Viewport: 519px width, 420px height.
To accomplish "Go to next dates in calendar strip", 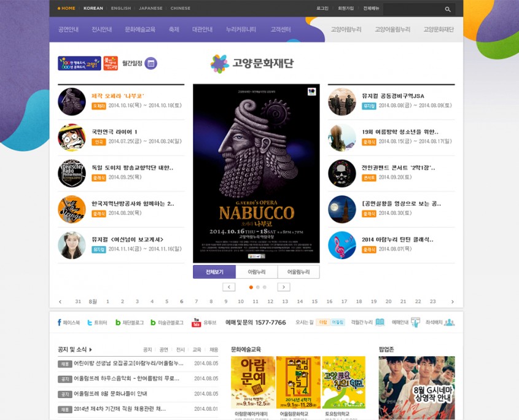I will [453, 301].
